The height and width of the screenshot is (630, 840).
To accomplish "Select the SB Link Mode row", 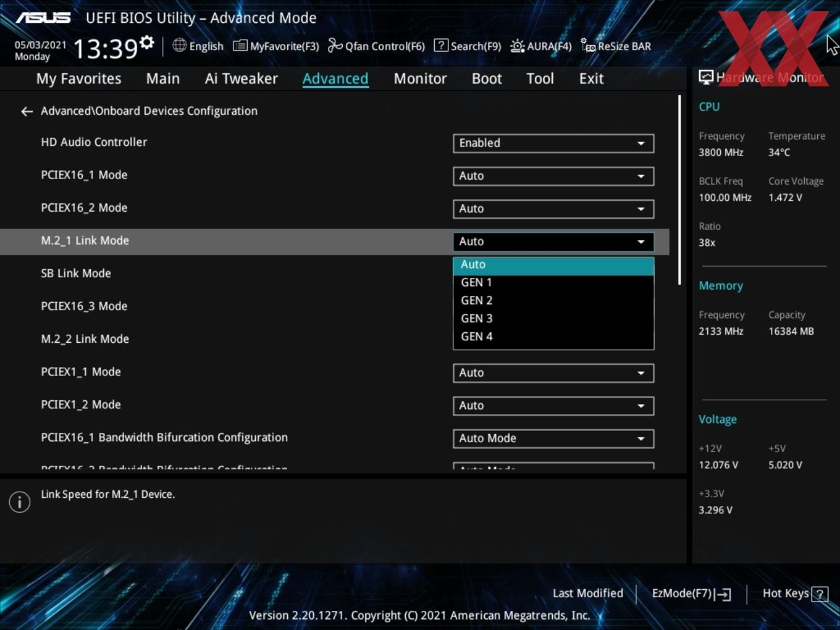I will tap(334, 274).
